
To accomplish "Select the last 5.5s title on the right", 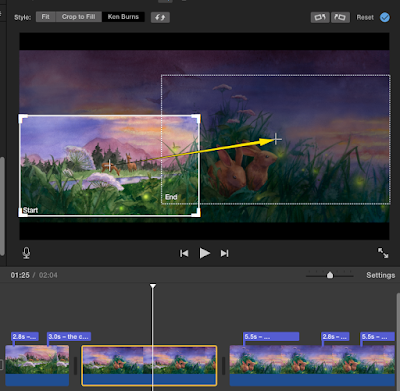I will point(378,337).
